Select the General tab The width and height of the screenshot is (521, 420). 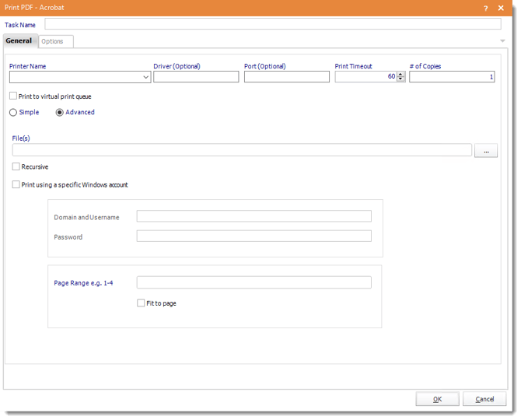19,41
